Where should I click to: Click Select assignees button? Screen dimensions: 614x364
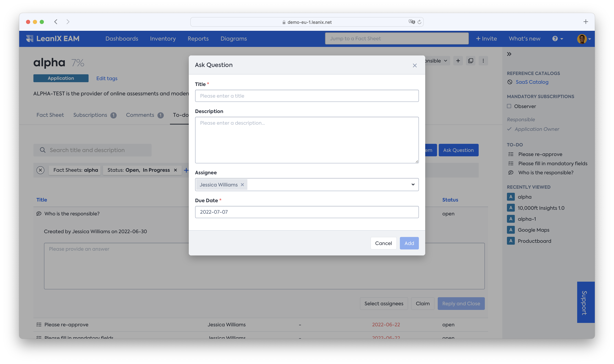[x=384, y=304]
